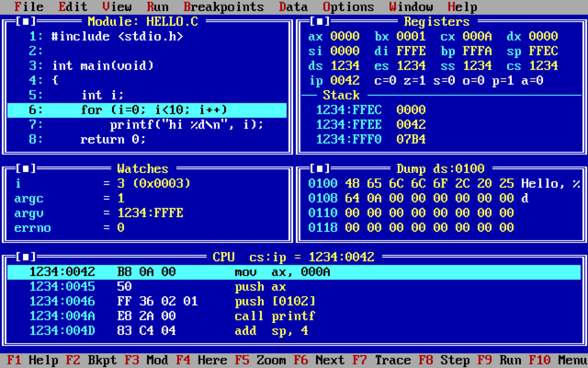Click F10 Menu in the status bar
The image size is (588, 368).
click(558, 360)
